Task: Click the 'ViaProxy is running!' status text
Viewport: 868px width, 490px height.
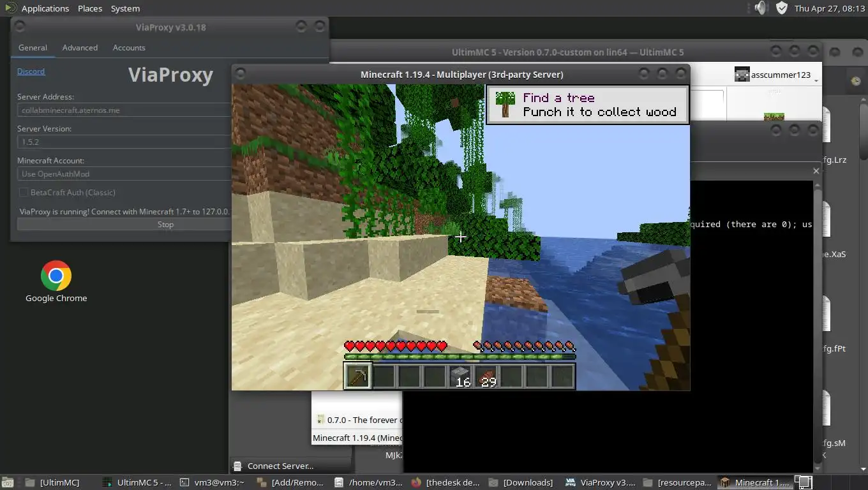Action: click(124, 211)
